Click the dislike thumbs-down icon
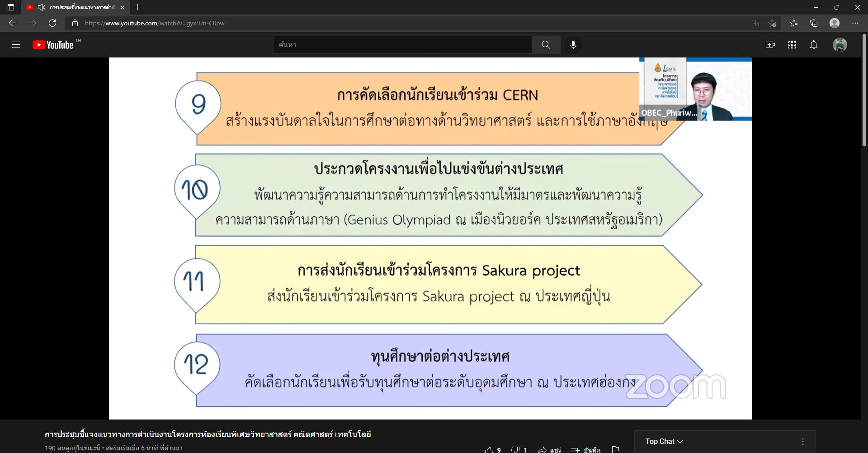Screen dimensions: 868x453 pyautogui.click(x=515, y=449)
